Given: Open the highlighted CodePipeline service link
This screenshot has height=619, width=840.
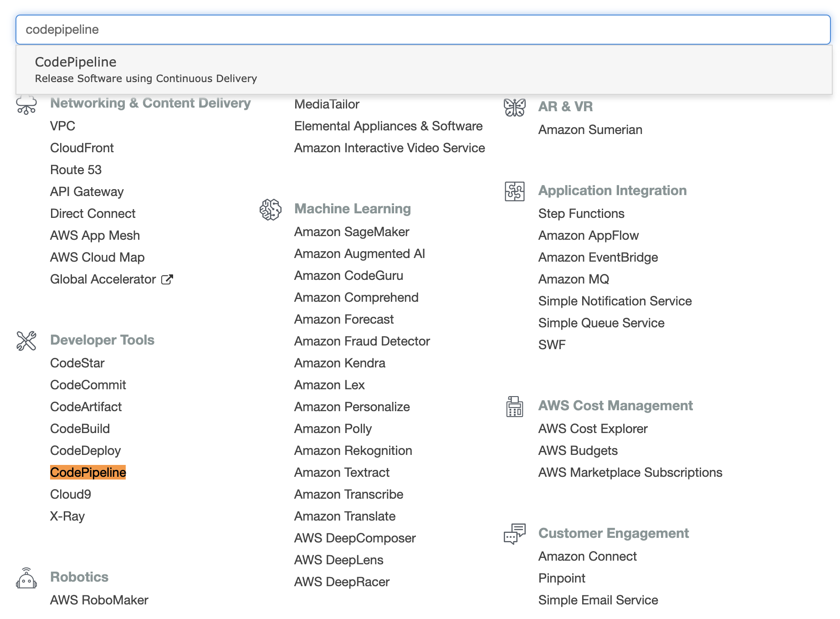Looking at the screenshot, I should [x=88, y=472].
